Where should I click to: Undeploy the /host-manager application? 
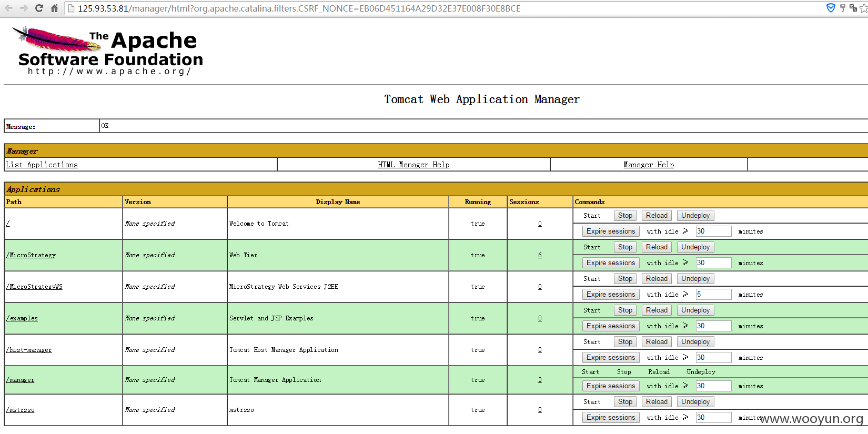click(695, 342)
